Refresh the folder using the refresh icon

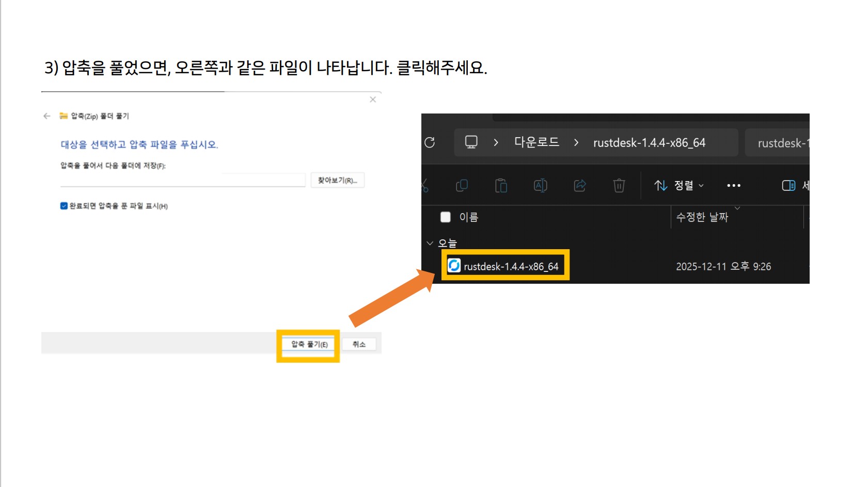click(x=430, y=143)
